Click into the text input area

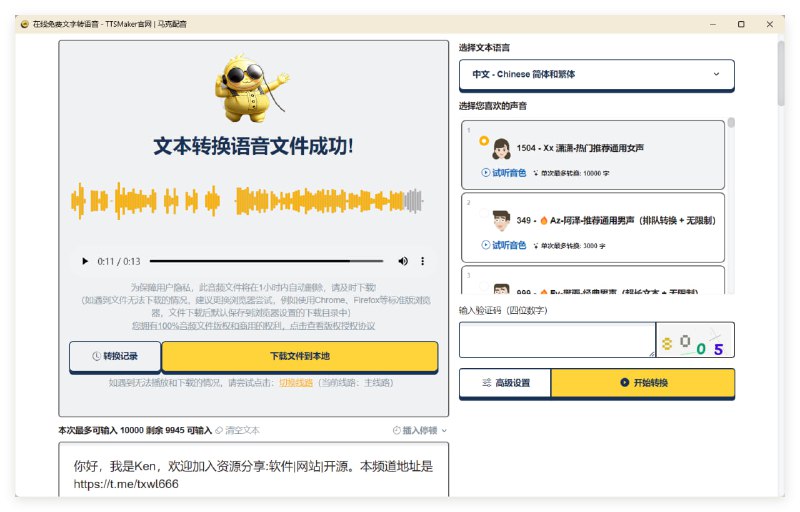point(254,470)
